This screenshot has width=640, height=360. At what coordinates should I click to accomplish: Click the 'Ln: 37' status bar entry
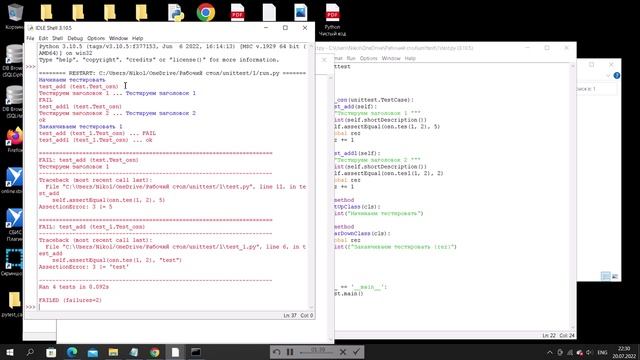(290, 316)
